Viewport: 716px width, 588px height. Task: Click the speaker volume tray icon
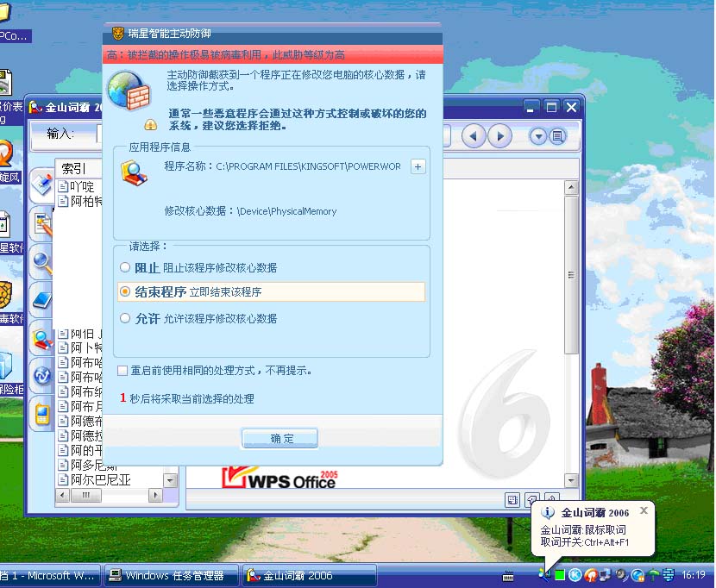tap(621, 575)
